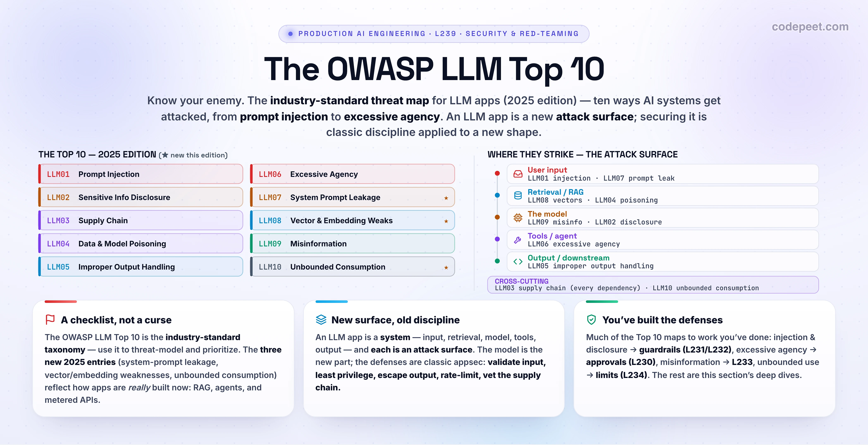Click the CROSS-CUTTING supply chain box
Viewport: 868px width, 445px height.
coord(653,285)
